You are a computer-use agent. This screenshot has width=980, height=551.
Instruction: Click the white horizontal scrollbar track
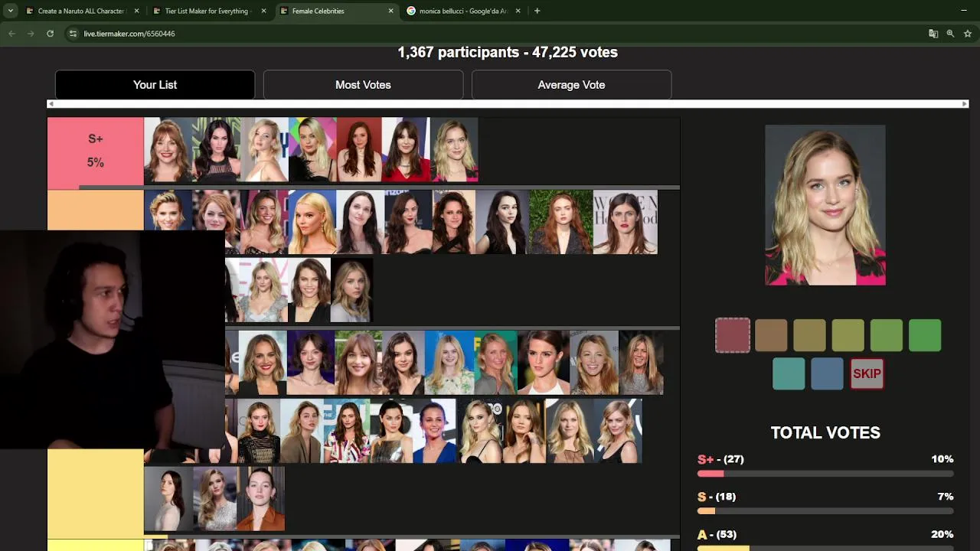coord(508,104)
